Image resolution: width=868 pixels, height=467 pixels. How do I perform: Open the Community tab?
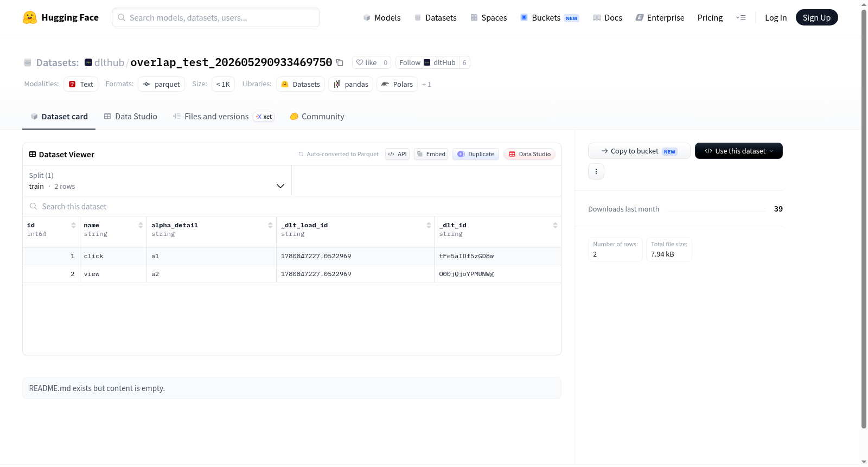pos(317,117)
